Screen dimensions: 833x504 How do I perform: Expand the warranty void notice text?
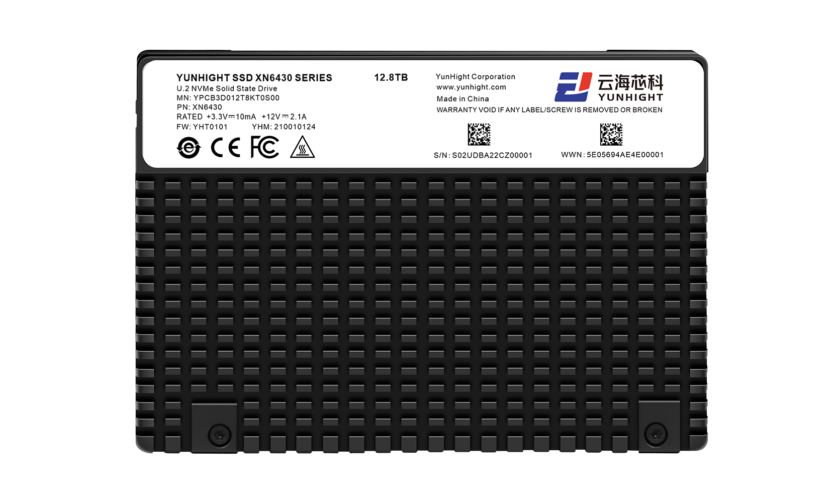(548, 109)
